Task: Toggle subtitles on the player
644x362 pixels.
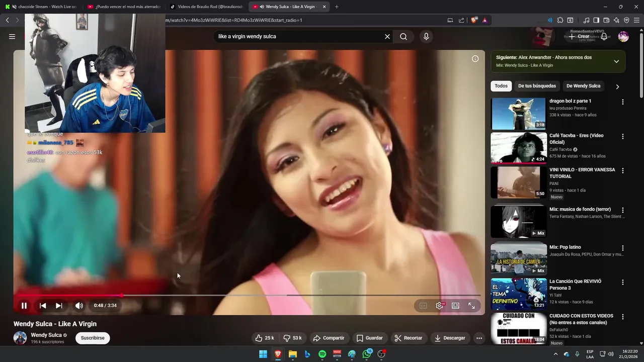Action: (423, 306)
